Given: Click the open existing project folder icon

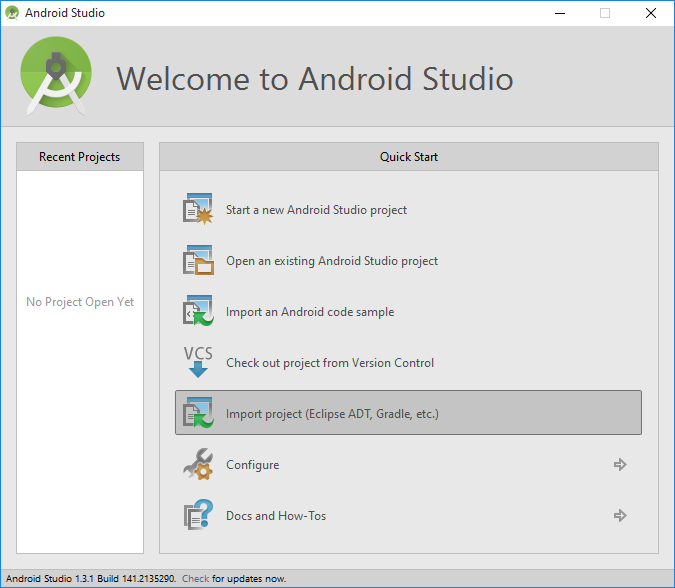Looking at the screenshot, I should tap(198, 260).
